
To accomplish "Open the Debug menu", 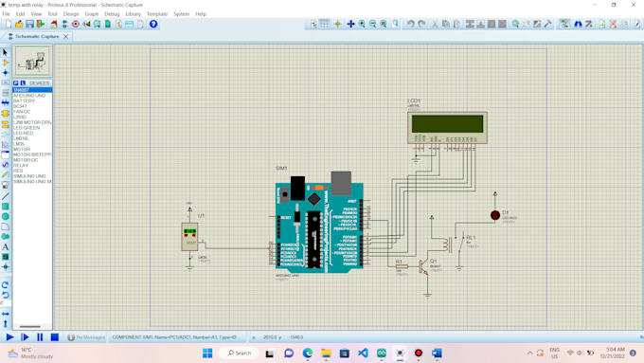I will click(112, 14).
